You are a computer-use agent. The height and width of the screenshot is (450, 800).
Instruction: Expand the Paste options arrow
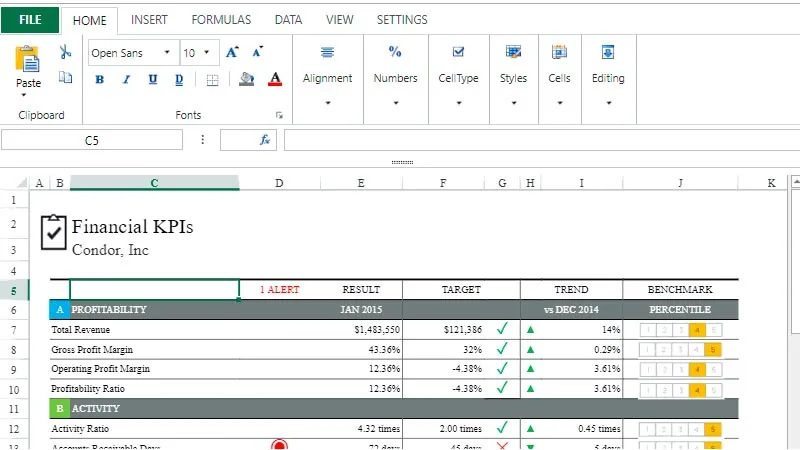pyautogui.click(x=23, y=95)
